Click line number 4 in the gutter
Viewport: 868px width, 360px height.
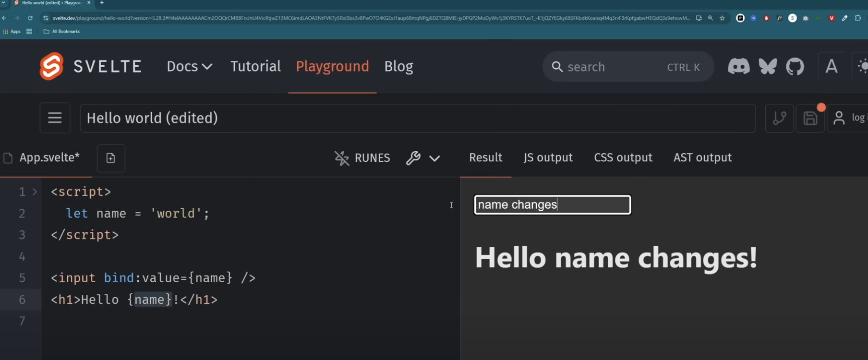pos(22,256)
